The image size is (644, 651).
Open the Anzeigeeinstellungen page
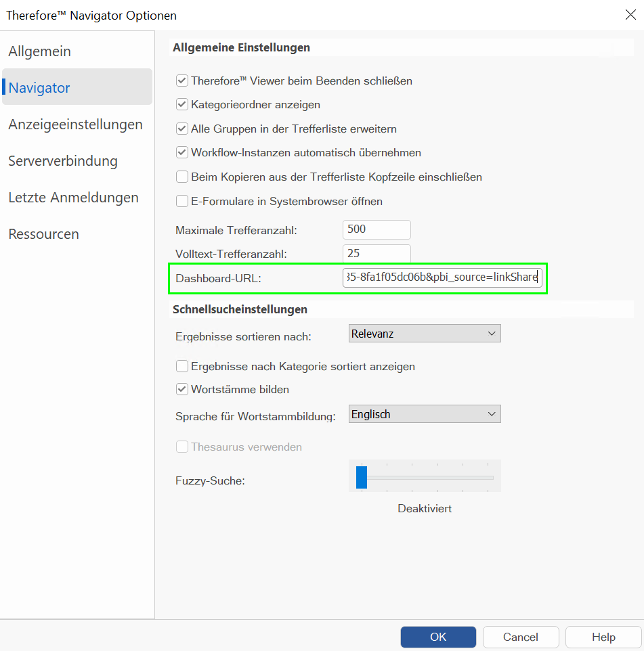tap(76, 125)
